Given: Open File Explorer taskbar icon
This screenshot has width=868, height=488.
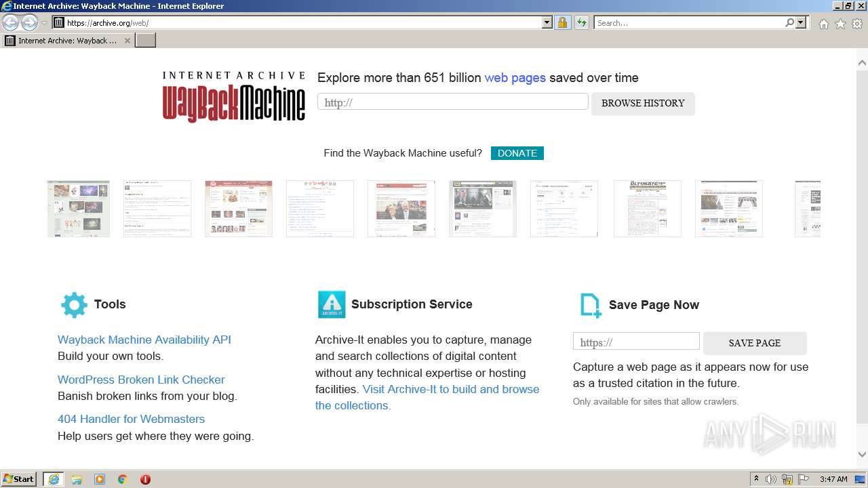Looking at the screenshot, I should (x=77, y=479).
